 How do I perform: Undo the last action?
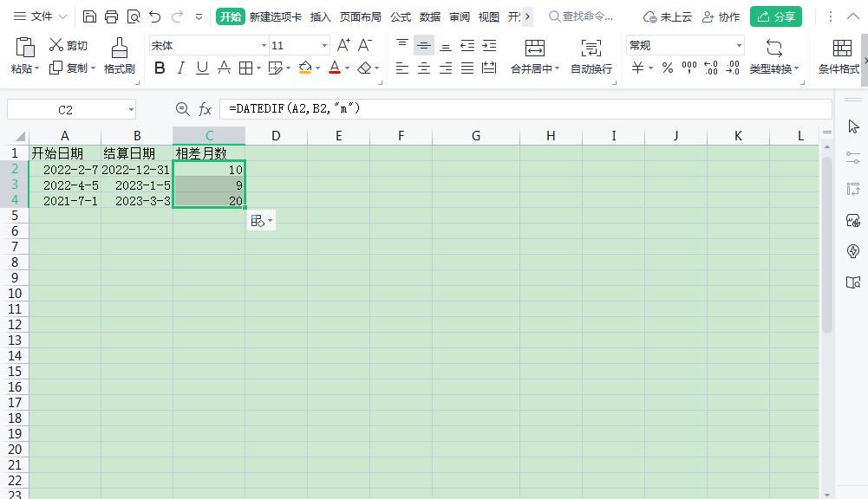[x=155, y=16]
